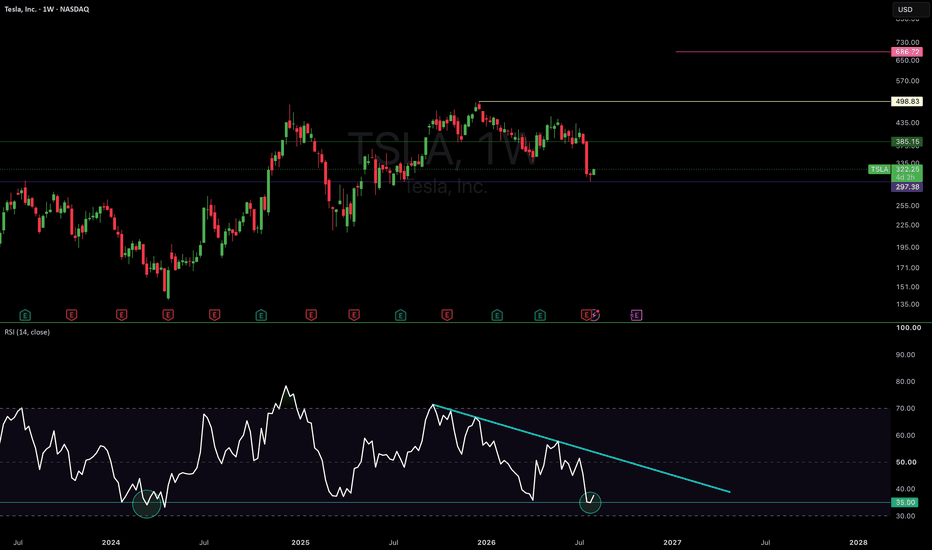
Task: Click the 70.00 value on the RSI scale
Action: click(905, 408)
